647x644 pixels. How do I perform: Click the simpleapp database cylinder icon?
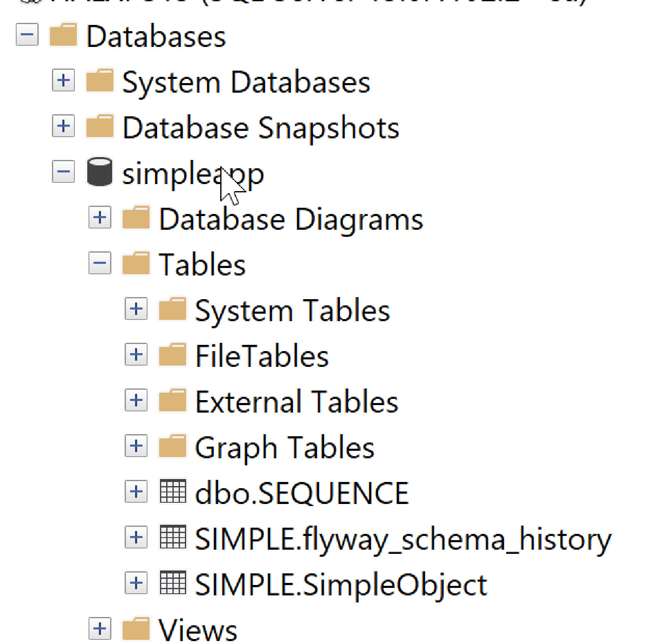pyautogui.click(x=99, y=172)
